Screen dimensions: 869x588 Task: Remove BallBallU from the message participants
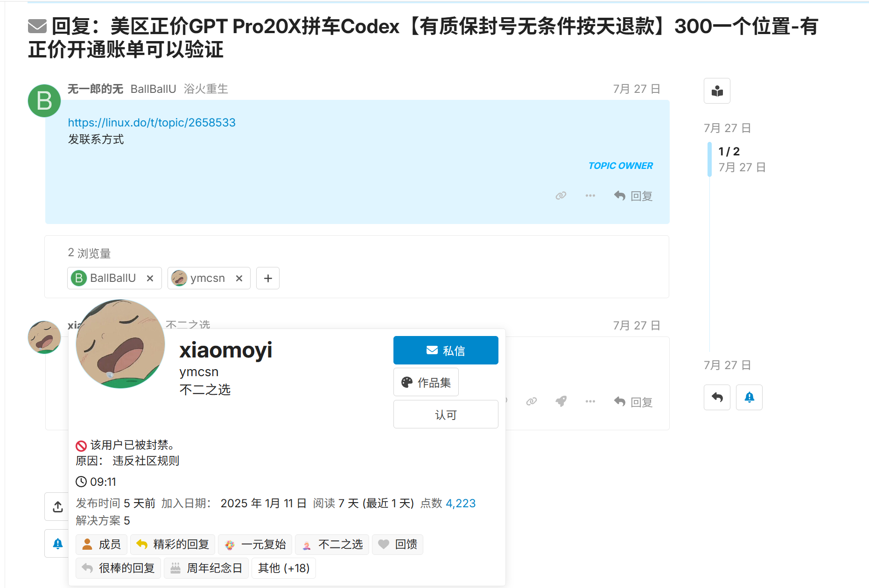pyautogui.click(x=150, y=278)
